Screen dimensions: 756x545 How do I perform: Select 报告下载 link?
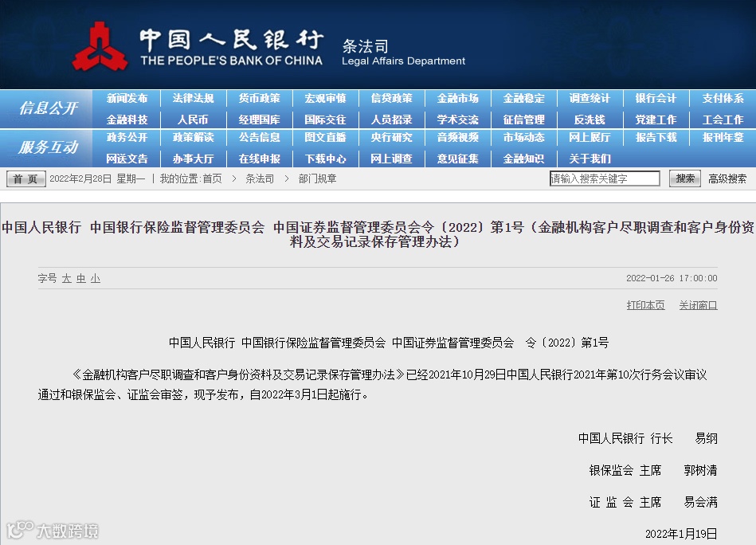coord(656,138)
